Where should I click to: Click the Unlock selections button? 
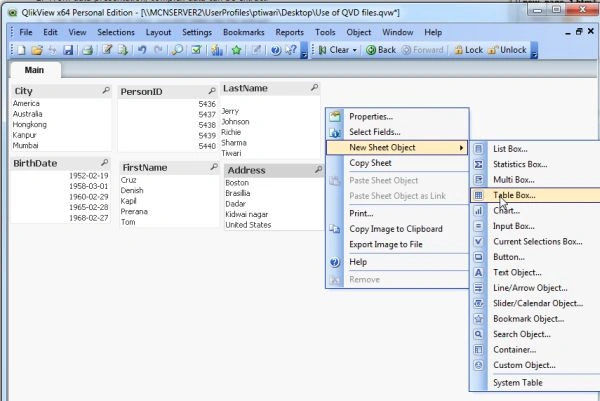click(x=507, y=50)
